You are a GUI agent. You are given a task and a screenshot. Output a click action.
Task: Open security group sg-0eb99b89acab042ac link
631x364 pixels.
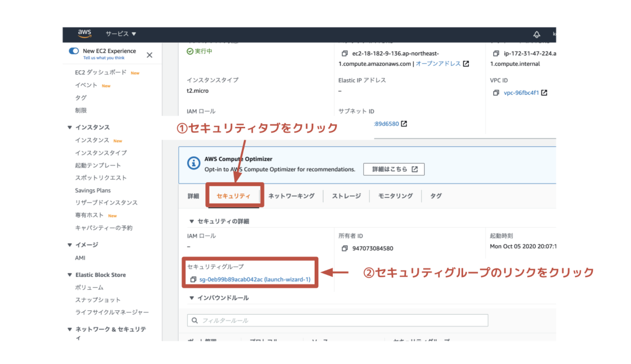pos(255,279)
